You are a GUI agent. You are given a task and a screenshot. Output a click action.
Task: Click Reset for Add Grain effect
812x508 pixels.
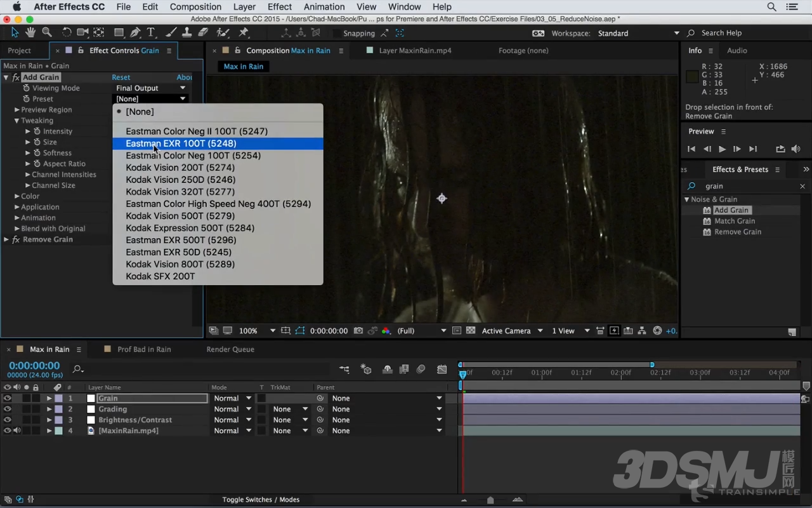(121, 77)
